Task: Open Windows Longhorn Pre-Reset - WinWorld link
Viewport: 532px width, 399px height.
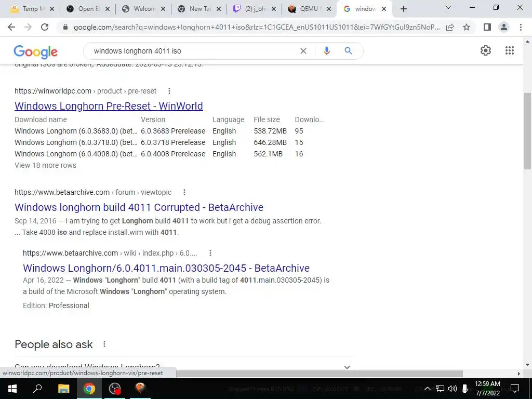Action: (x=109, y=106)
